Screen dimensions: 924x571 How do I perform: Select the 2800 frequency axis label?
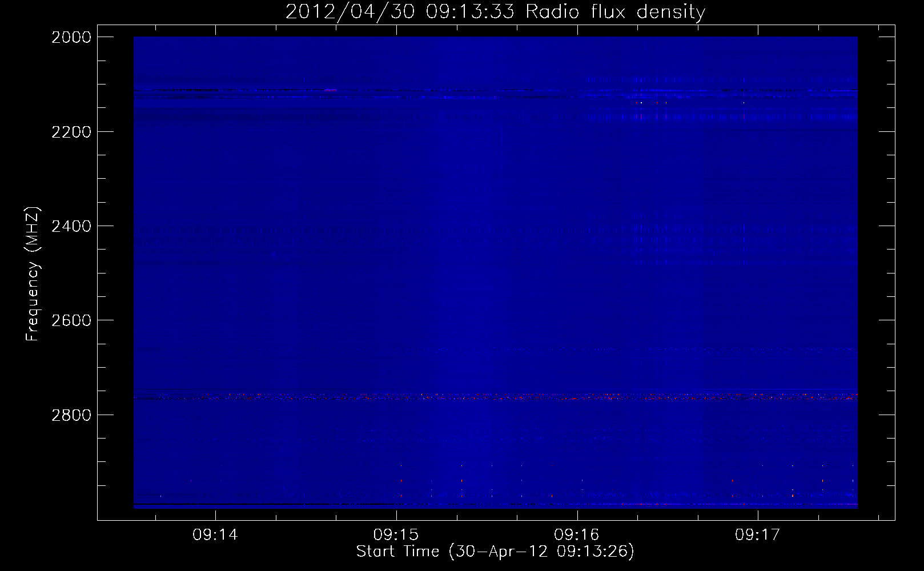[x=71, y=415]
